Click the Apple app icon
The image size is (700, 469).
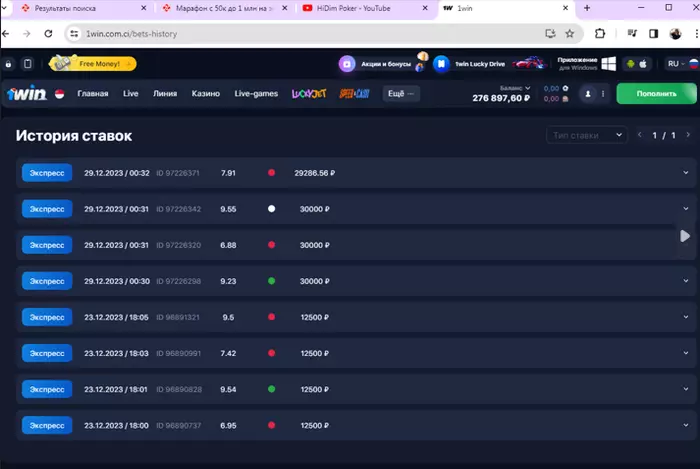pos(643,64)
